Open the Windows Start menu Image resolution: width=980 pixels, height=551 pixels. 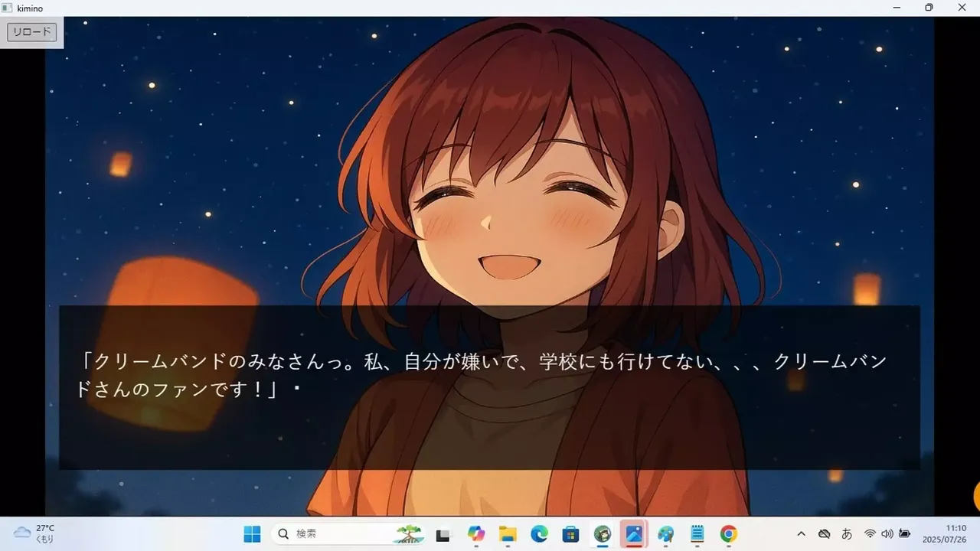(253, 533)
